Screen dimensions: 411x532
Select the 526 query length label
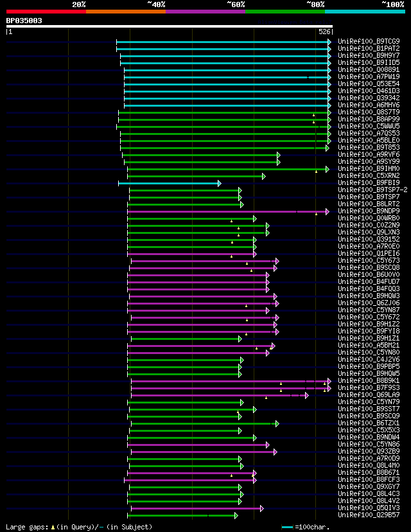324,31
